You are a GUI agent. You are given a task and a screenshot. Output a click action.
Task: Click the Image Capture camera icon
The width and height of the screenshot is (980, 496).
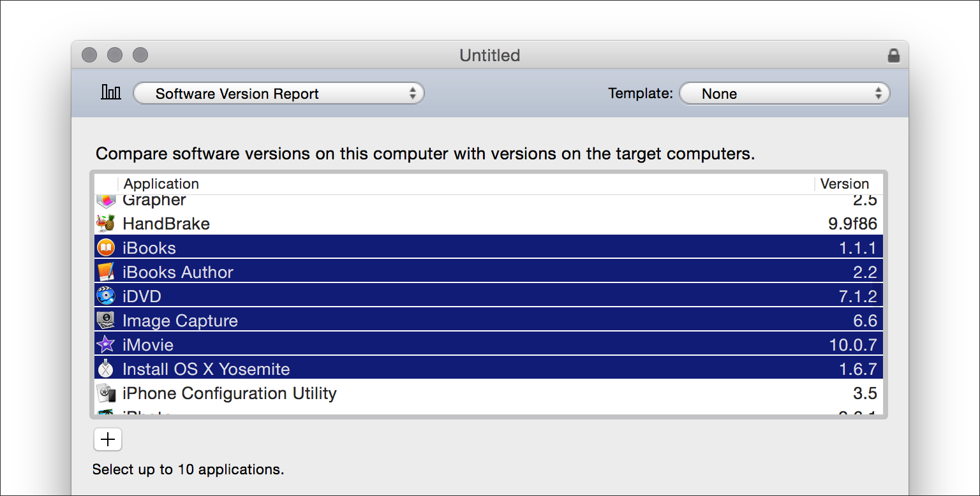[105, 320]
